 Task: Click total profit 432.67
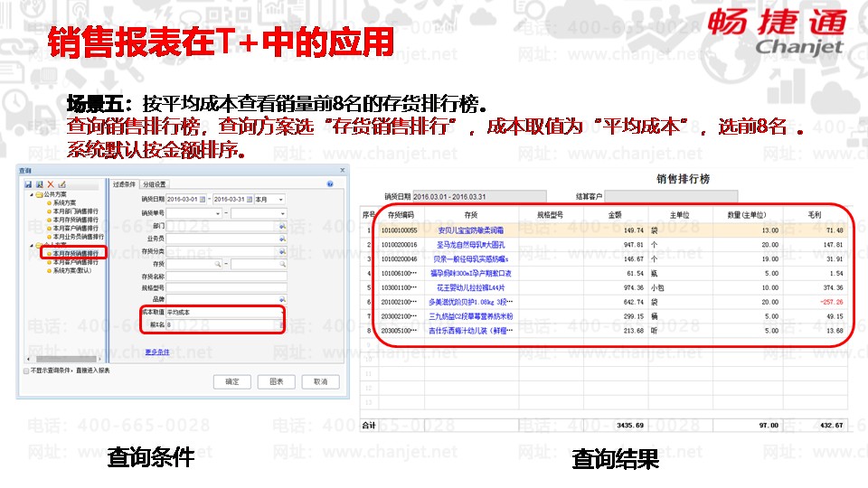832,425
